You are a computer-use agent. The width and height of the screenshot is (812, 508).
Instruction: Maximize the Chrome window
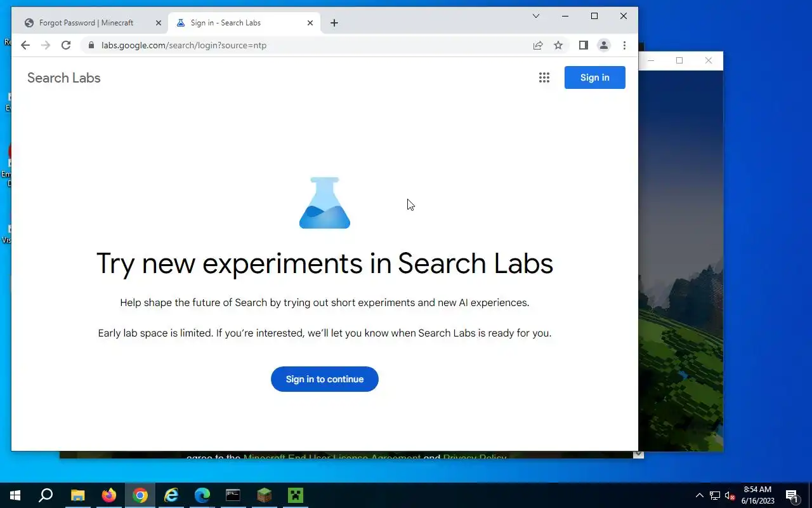(594, 16)
